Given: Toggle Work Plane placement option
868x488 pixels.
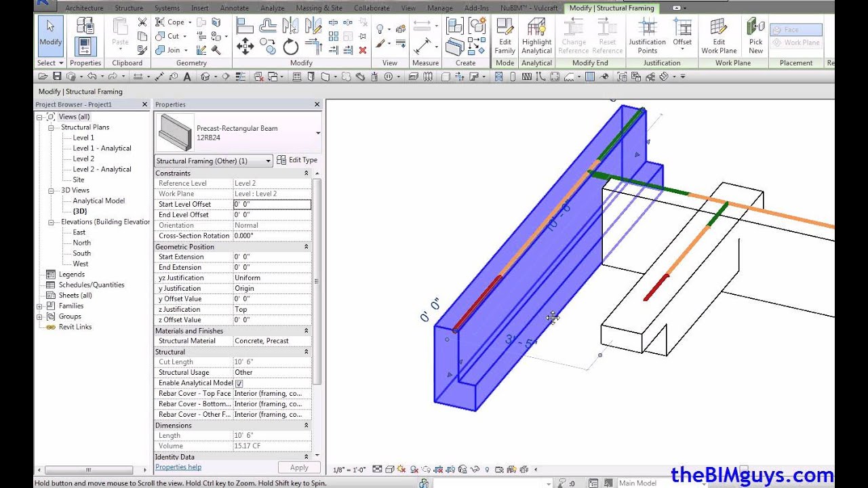Looking at the screenshot, I should click(796, 42).
